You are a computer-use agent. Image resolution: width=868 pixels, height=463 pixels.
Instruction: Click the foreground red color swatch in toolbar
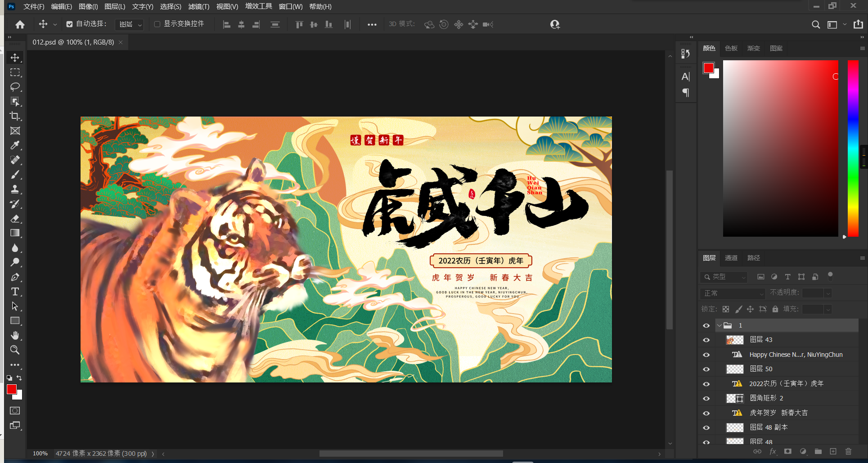click(12, 390)
